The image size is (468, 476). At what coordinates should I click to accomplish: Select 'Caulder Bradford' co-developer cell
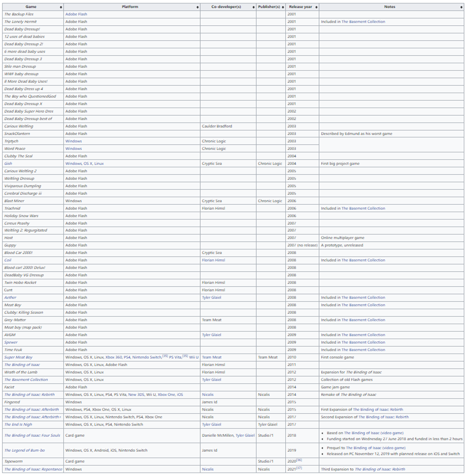tap(217, 126)
